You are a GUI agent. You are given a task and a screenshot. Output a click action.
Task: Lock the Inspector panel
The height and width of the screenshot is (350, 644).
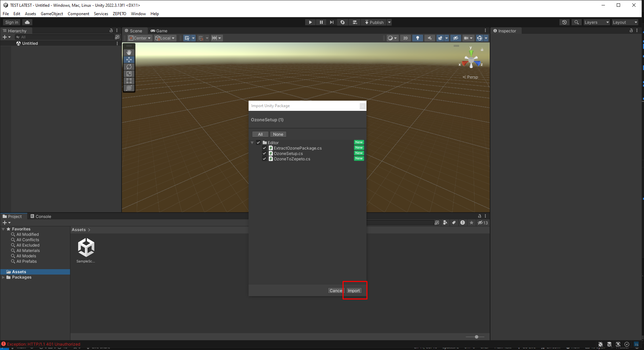click(631, 30)
